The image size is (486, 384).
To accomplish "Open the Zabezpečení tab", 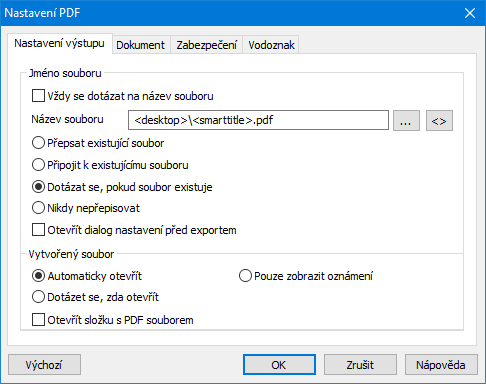I will (x=206, y=45).
